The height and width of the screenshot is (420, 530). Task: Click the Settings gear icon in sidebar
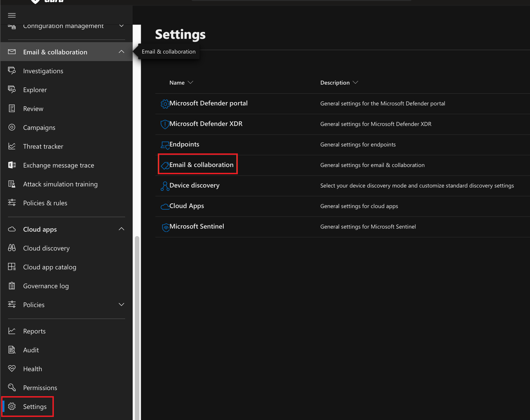[x=12, y=406]
